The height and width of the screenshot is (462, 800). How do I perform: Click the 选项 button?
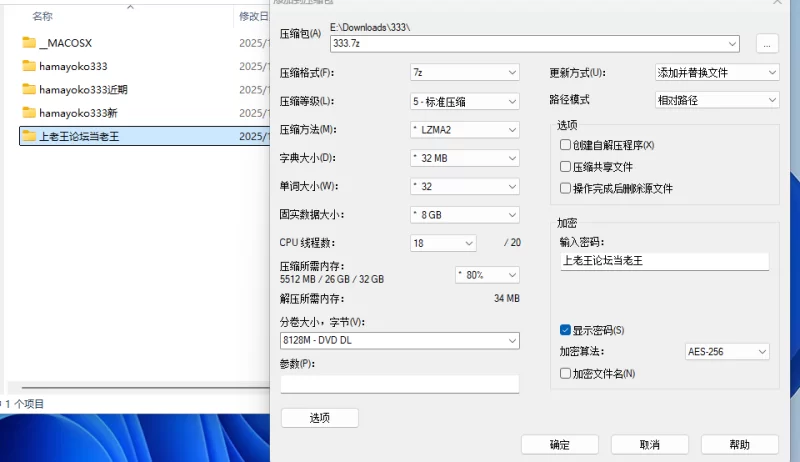coord(320,418)
